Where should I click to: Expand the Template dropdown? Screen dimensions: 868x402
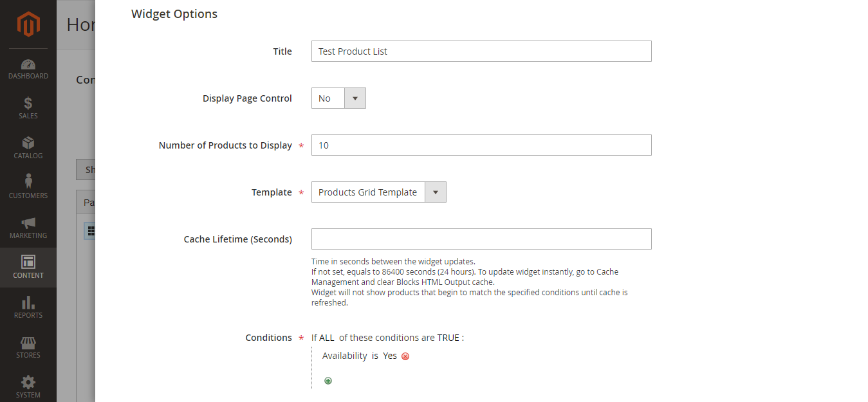pos(436,192)
